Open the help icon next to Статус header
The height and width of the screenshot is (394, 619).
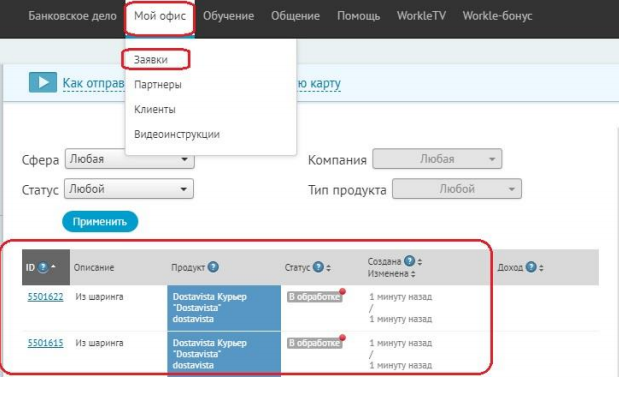tap(318, 267)
